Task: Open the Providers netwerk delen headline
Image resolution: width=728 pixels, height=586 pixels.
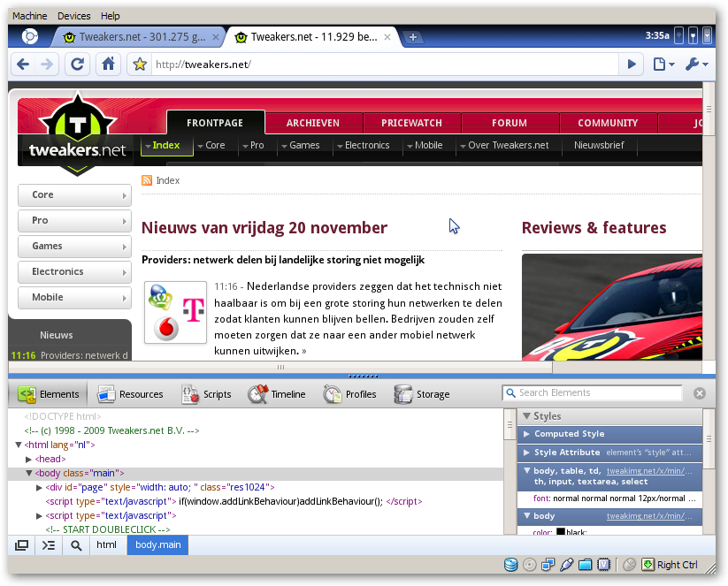Action: pos(283,260)
